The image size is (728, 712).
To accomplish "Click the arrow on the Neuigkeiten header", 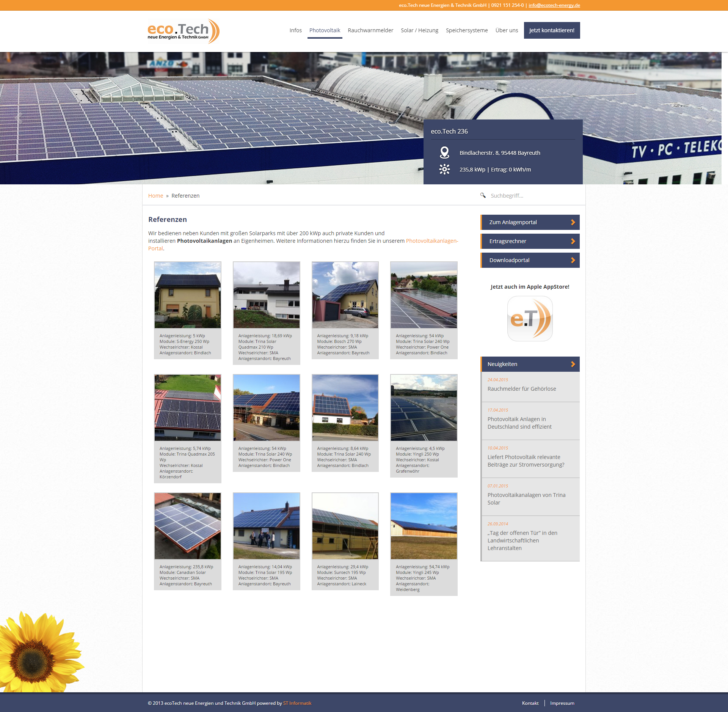I will (573, 364).
